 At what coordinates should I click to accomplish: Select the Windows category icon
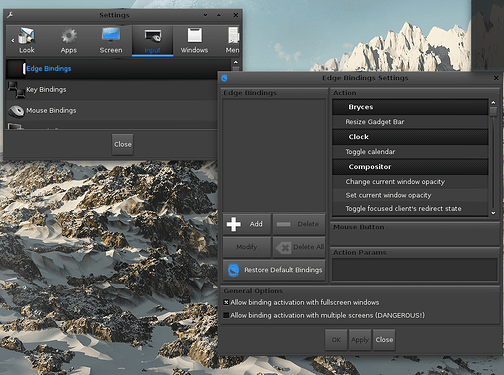(x=194, y=35)
